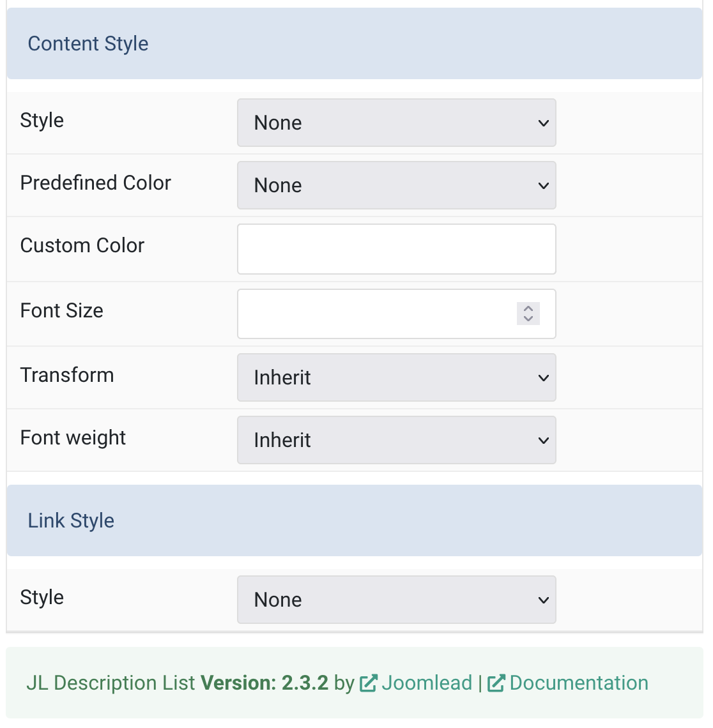Click the Transform label
Viewport: 713px width, 728px height.
point(67,375)
